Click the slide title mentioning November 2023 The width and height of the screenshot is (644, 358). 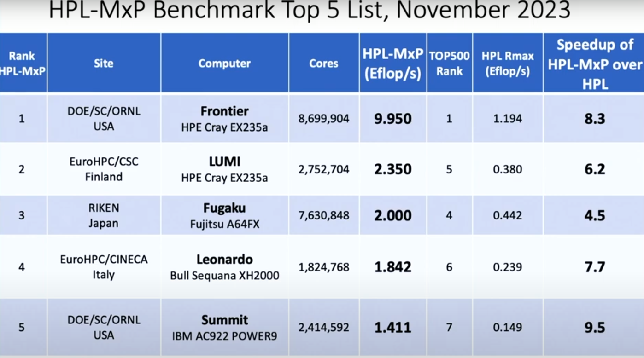pos(310,11)
